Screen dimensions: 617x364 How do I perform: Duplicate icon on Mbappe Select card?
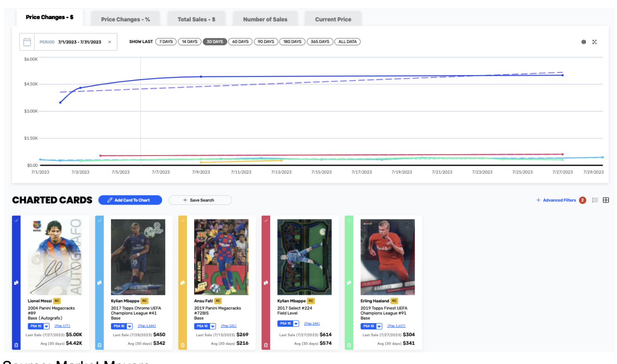[x=266, y=282]
